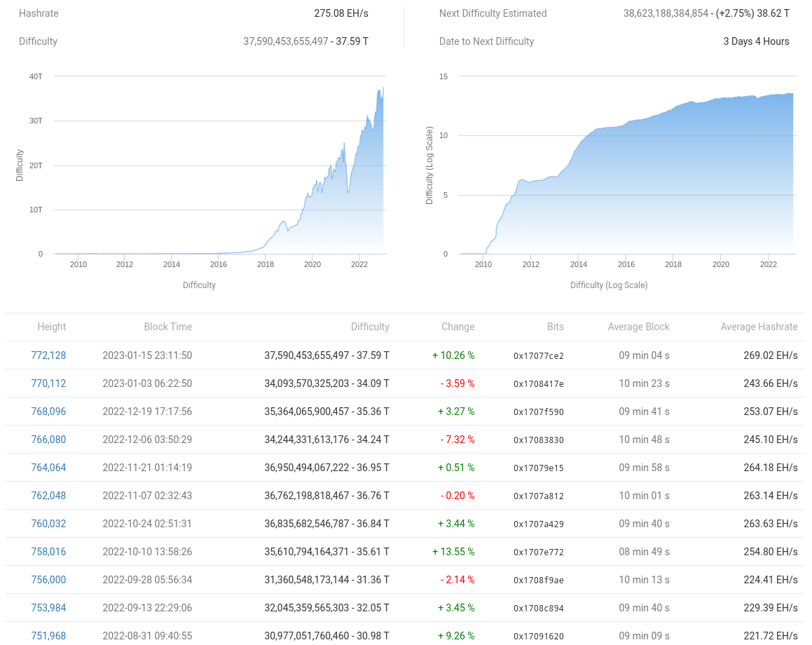Viewport: 812px width, 645px height.
Task: Open block 772,128 details
Action: pos(48,355)
